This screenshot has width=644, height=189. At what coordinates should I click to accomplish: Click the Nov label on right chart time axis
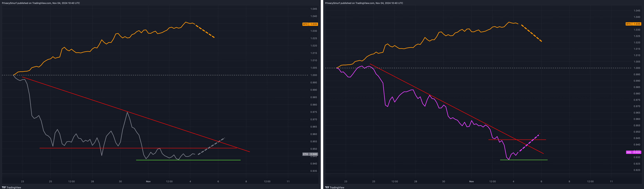(472, 181)
